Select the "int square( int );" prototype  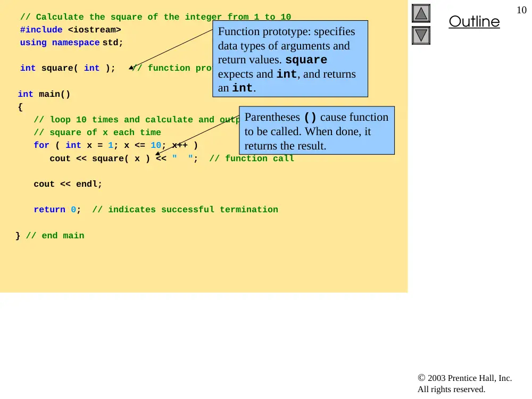pos(68,68)
